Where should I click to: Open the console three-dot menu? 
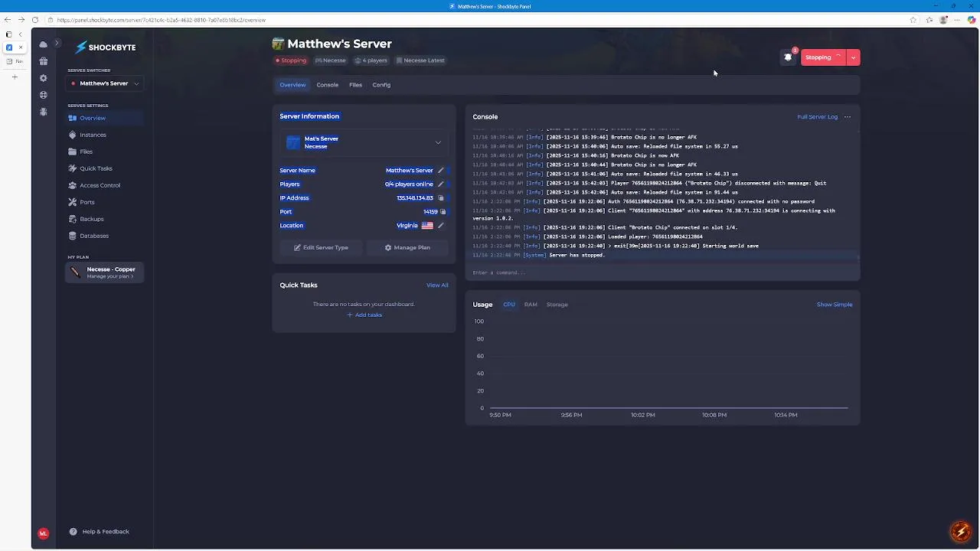click(847, 117)
